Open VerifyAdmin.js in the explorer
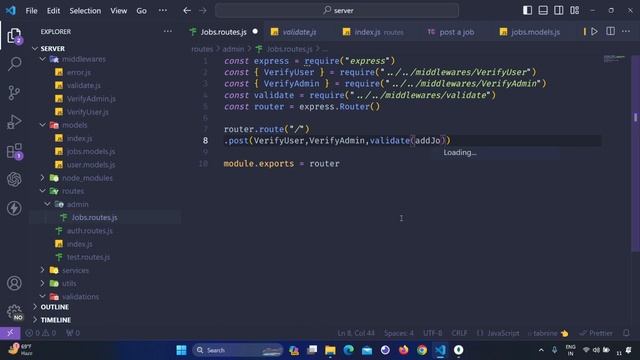 point(91,99)
